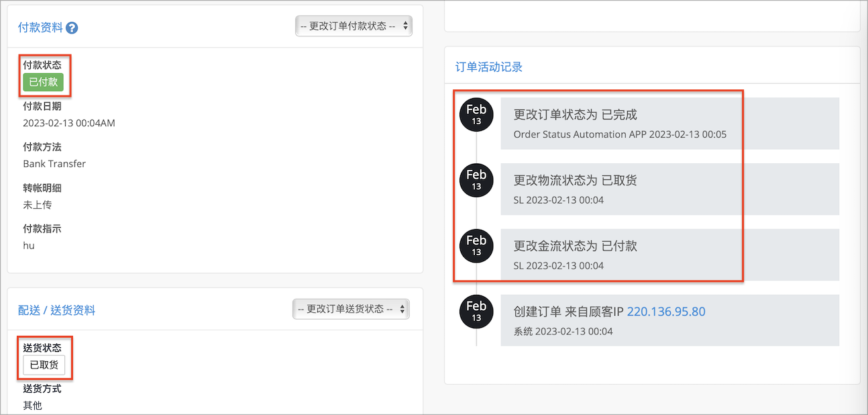Click the customer IP link 220.136.95.80
This screenshot has width=868, height=415.
pyautogui.click(x=666, y=312)
